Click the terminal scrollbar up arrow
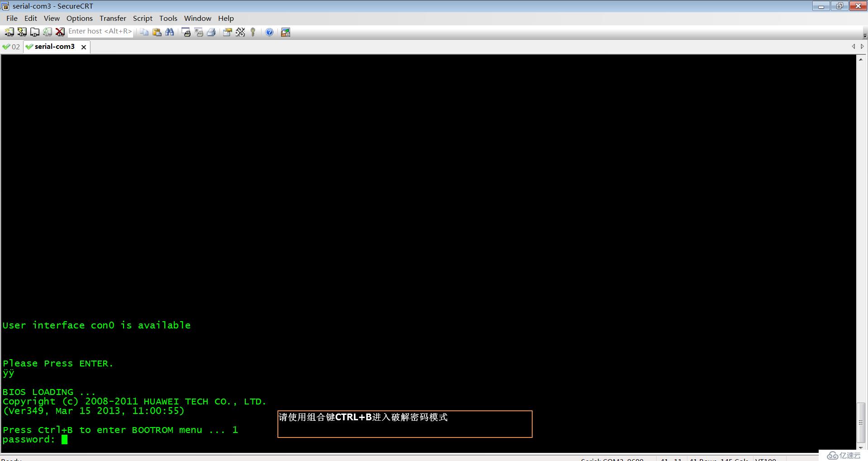The width and height of the screenshot is (868, 461). coord(861,59)
